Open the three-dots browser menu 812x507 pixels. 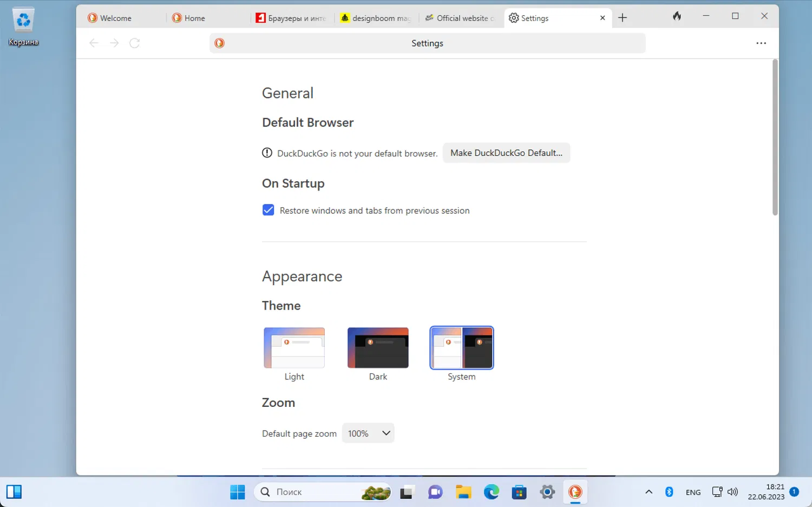click(761, 43)
